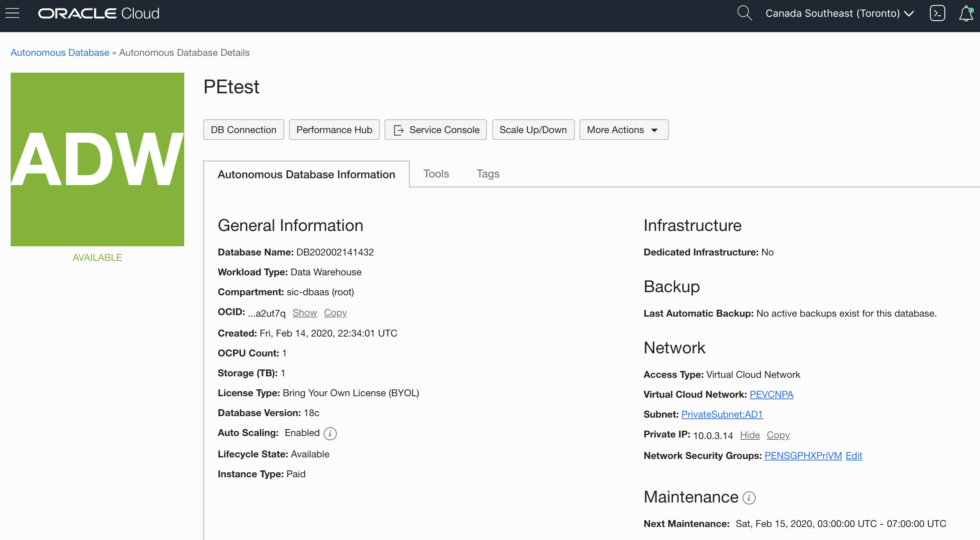Launch the Cloud Shell terminal icon
This screenshot has width=980, height=540.
(x=937, y=13)
